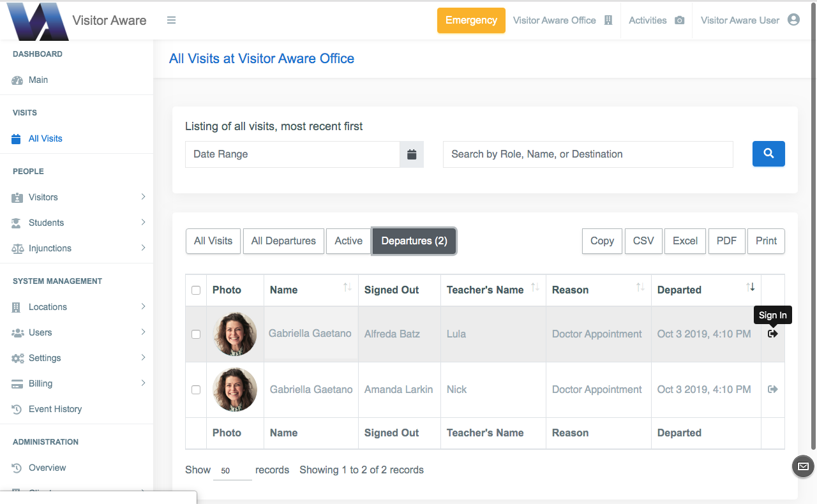This screenshot has height=504, width=817.
Task: Expand the Settings submenu chevron
Action: (x=143, y=358)
